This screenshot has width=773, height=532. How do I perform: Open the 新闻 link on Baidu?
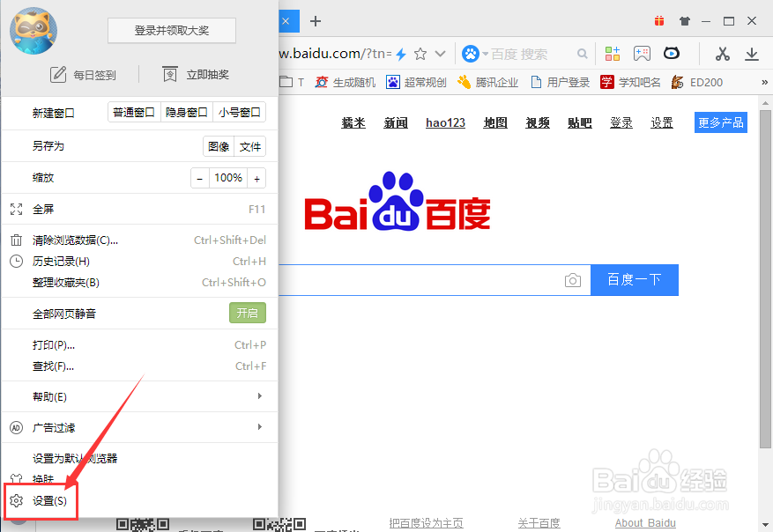396,122
